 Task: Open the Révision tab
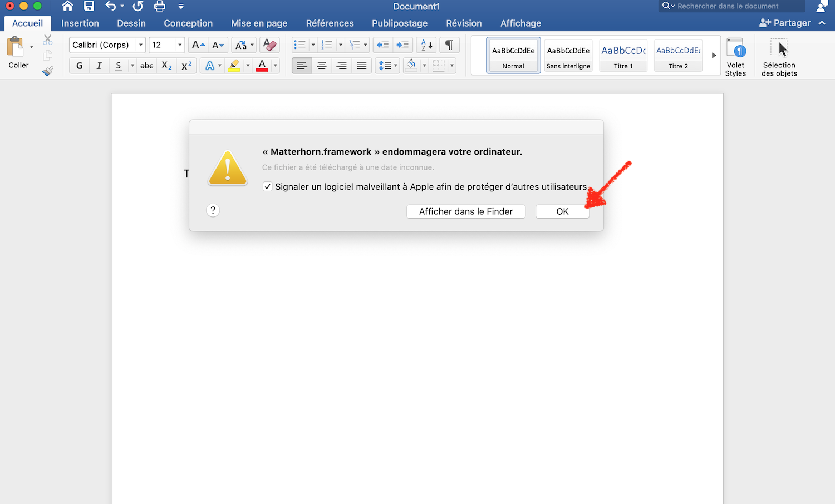464,23
